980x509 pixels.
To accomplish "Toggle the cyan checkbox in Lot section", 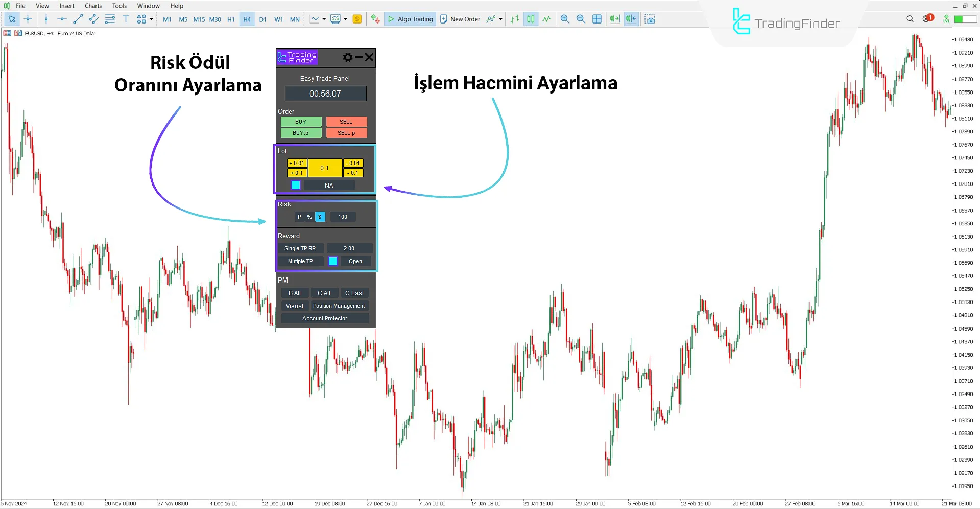I will [x=295, y=185].
